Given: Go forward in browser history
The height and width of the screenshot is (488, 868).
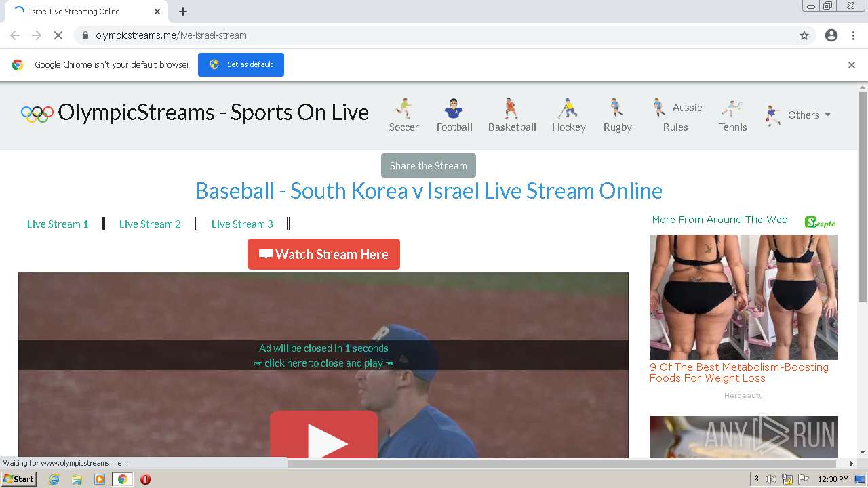Looking at the screenshot, I should [37, 35].
